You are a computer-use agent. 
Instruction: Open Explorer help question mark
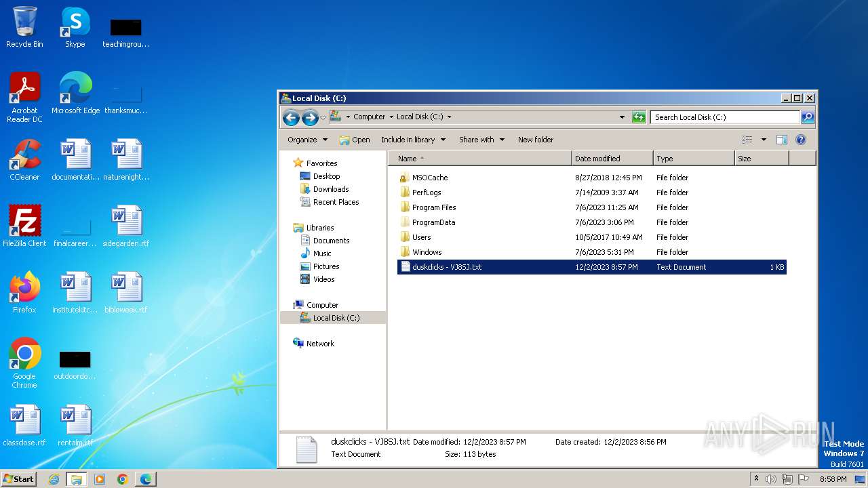coord(800,140)
